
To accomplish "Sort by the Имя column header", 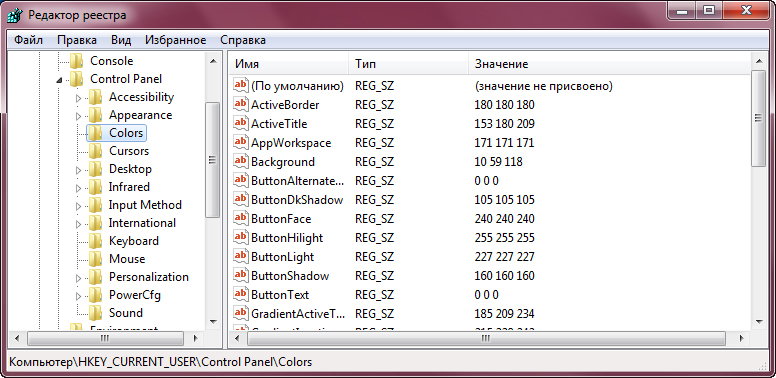I will (x=289, y=64).
